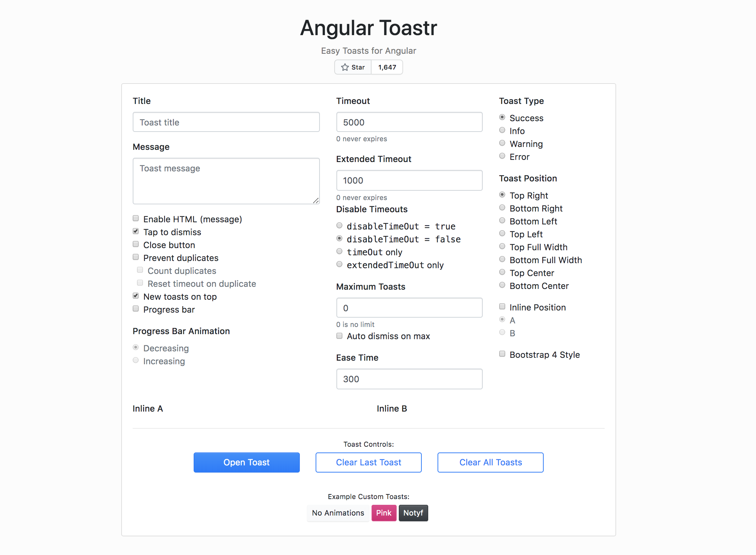The width and height of the screenshot is (756, 555).
Task: Click the Maximum Toasts input field
Action: [409, 307]
